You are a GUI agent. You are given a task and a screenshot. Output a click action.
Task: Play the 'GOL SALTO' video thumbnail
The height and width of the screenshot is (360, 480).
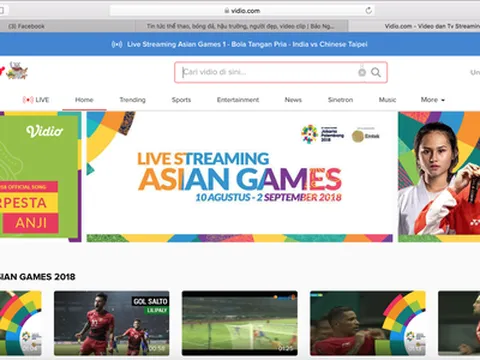[112, 323]
